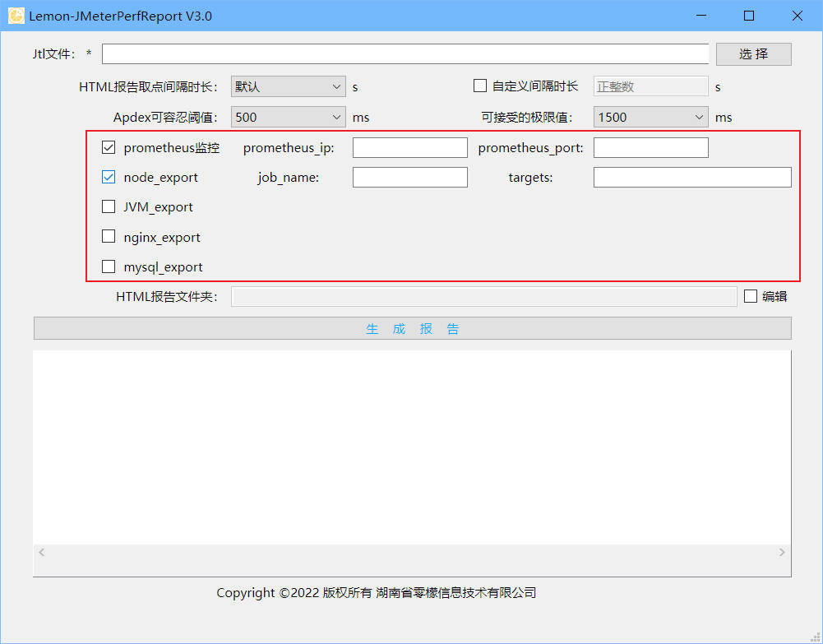Click the right arrow of horizontal scrollbar

(782, 552)
